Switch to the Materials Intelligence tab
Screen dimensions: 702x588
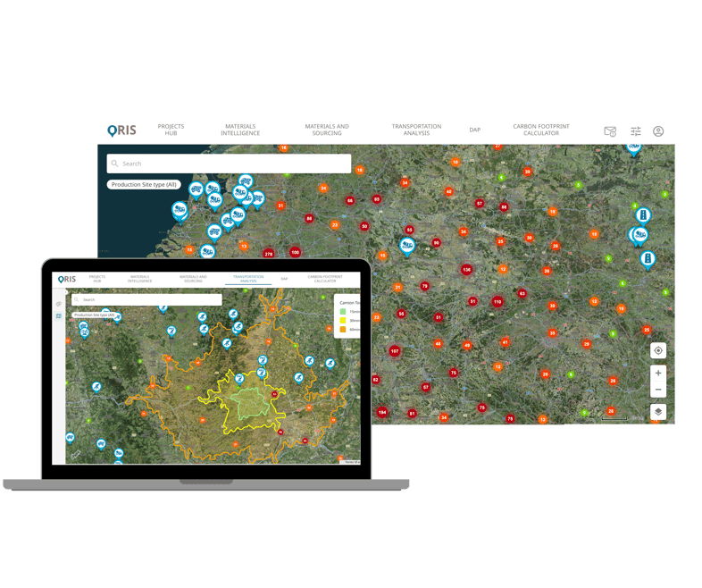pyautogui.click(x=240, y=130)
